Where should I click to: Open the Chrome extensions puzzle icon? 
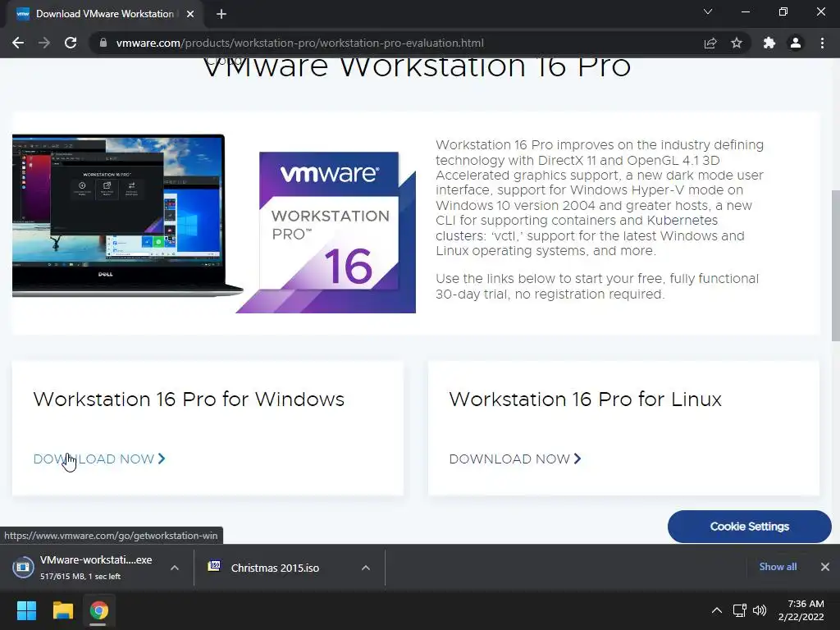tap(769, 43)
